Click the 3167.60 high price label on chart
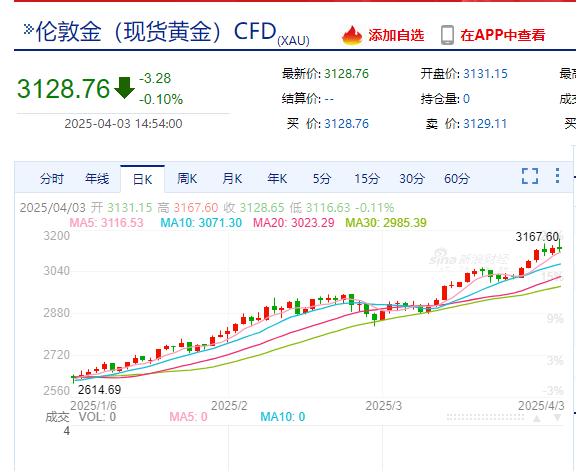 click(x=537, y=237)
